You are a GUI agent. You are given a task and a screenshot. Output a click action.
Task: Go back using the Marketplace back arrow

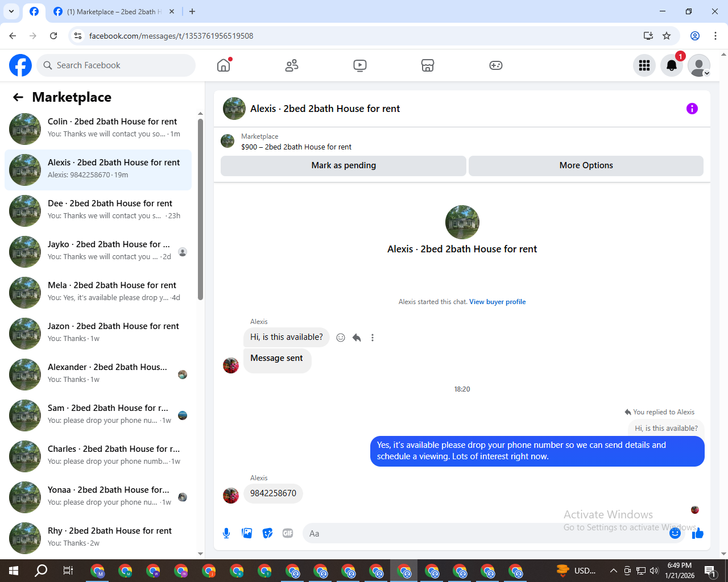[x=18, y=97]
